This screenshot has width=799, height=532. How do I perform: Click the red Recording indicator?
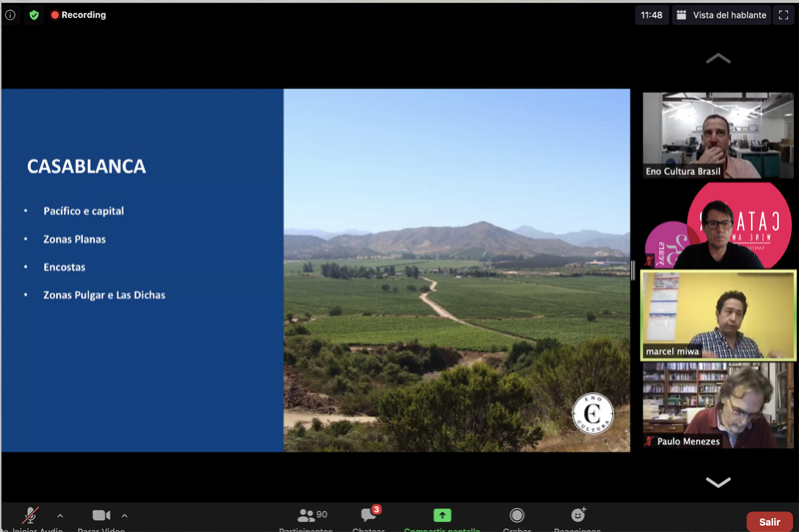tap(79, 15)
